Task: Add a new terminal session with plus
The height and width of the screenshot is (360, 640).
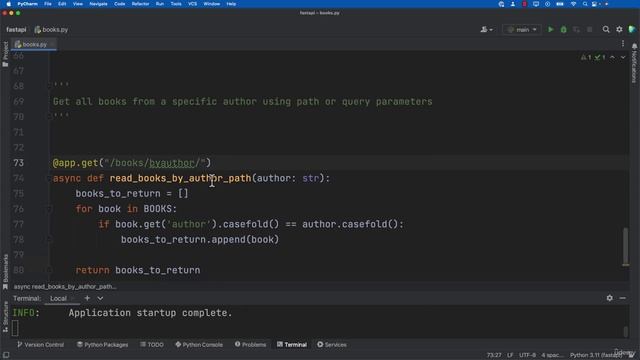Action: click(x=87, y=298)
